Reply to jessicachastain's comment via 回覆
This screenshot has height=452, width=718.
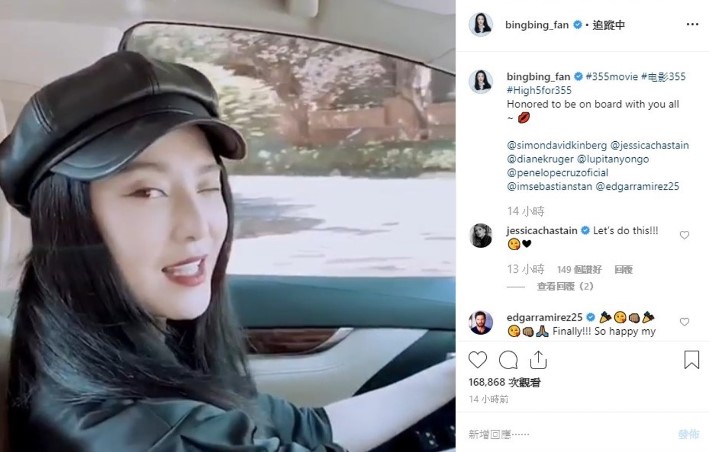tap(623, 269)
